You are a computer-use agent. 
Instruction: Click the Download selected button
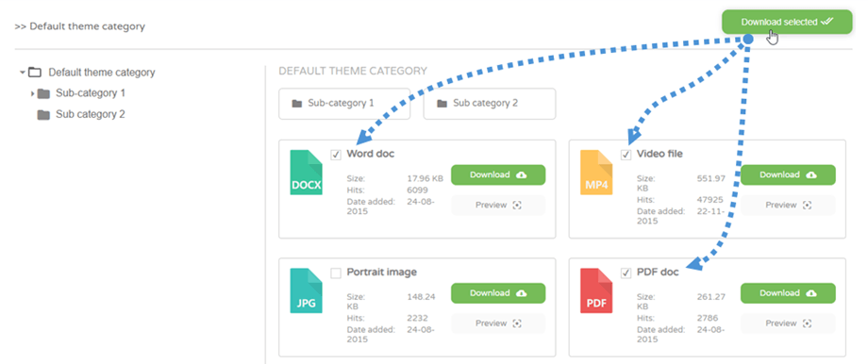pos(787,22)
